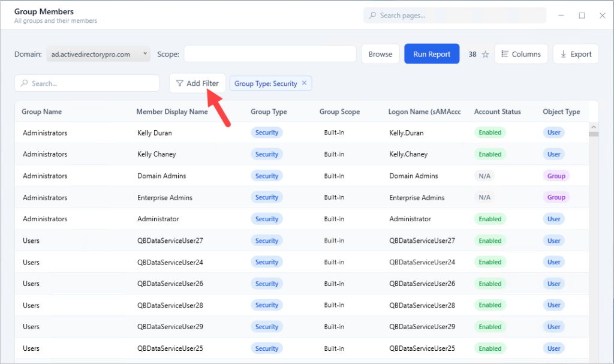Sort by Logon Name column header
The width and height of the screenshot is (614, 364).
[x=425, y=112]
